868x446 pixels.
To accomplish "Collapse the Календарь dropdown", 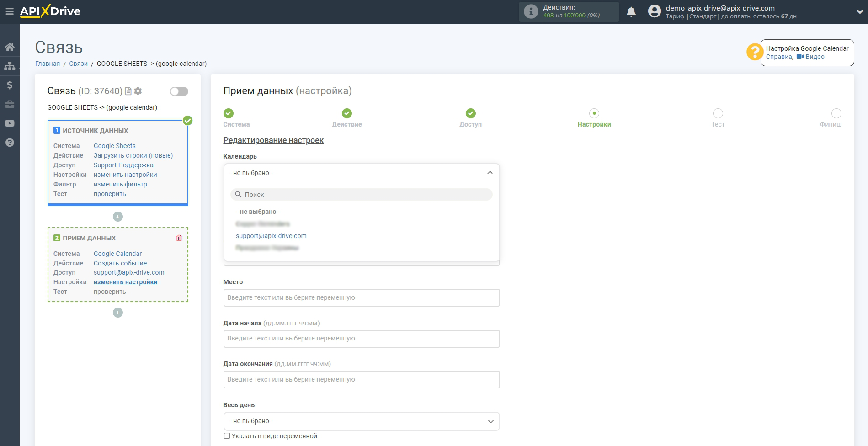I will 362,173.
